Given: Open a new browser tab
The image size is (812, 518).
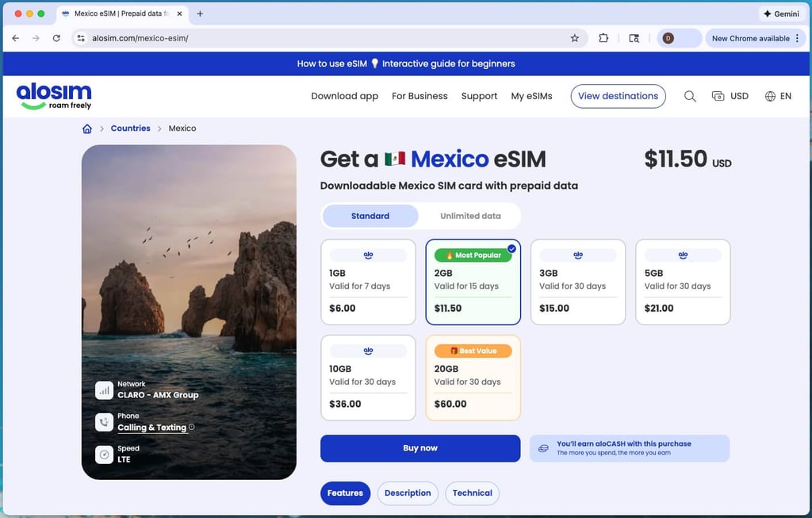Looking at the screenshot, I should (x=200, y=14).
